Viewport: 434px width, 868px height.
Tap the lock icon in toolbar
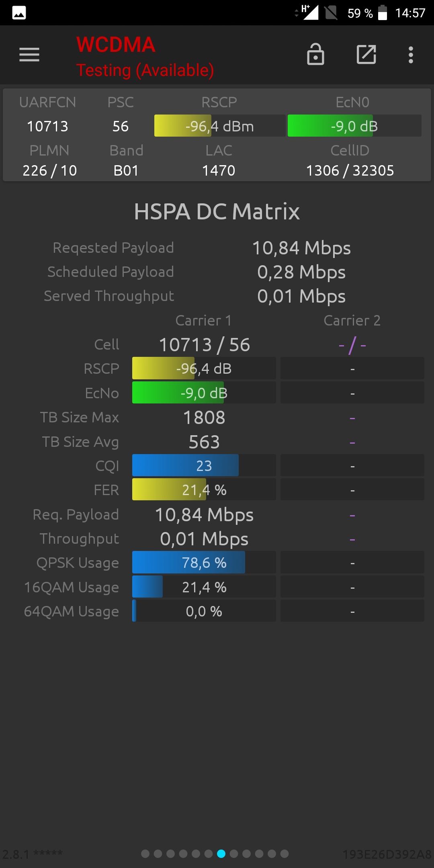click(x=315, y=54)
